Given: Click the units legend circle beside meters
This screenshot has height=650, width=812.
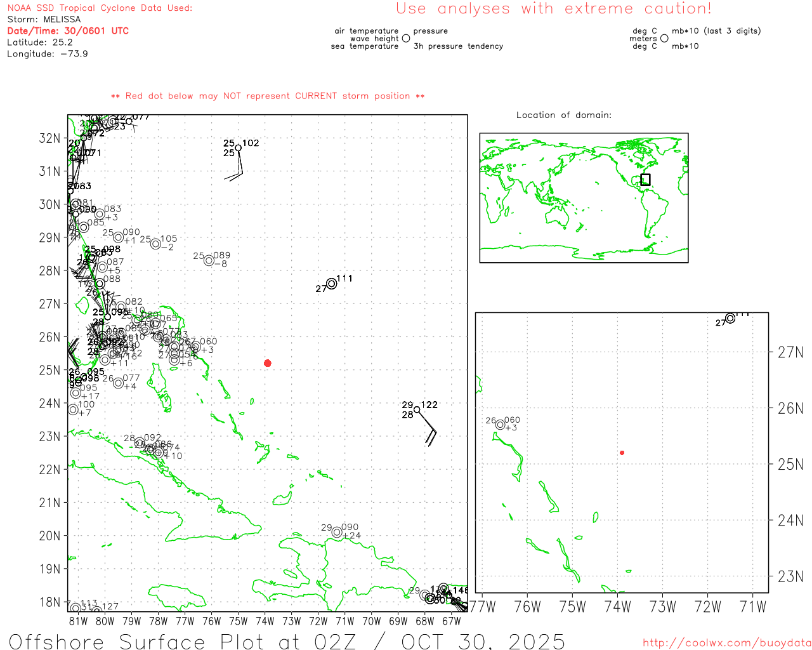Looking at the screenshot, I should point(664,39).
